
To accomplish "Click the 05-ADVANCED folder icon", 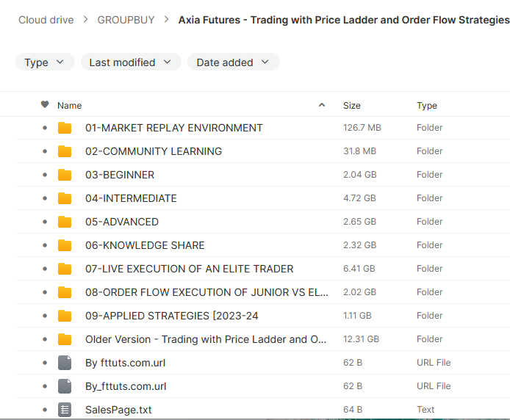I will pos(65,222).
